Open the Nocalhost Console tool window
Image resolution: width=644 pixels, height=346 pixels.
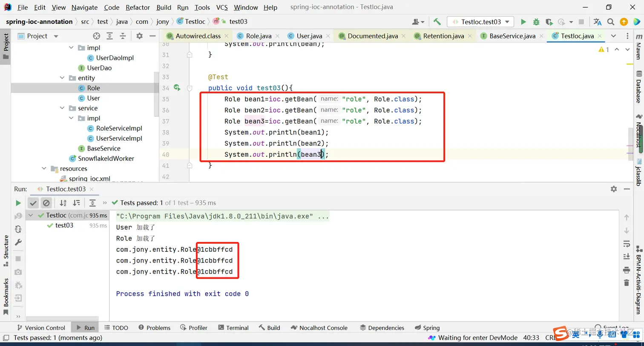click(x=319, y=328)
